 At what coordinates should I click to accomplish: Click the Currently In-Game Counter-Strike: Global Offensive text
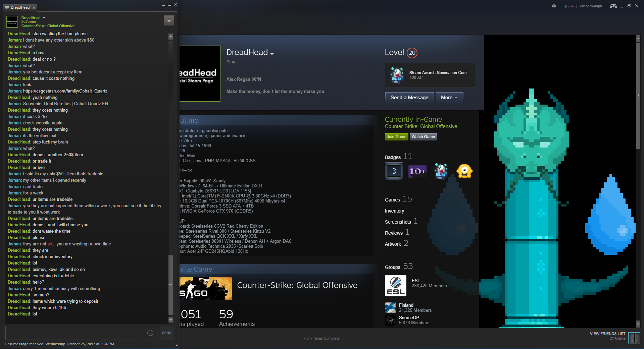pos(421,126)
